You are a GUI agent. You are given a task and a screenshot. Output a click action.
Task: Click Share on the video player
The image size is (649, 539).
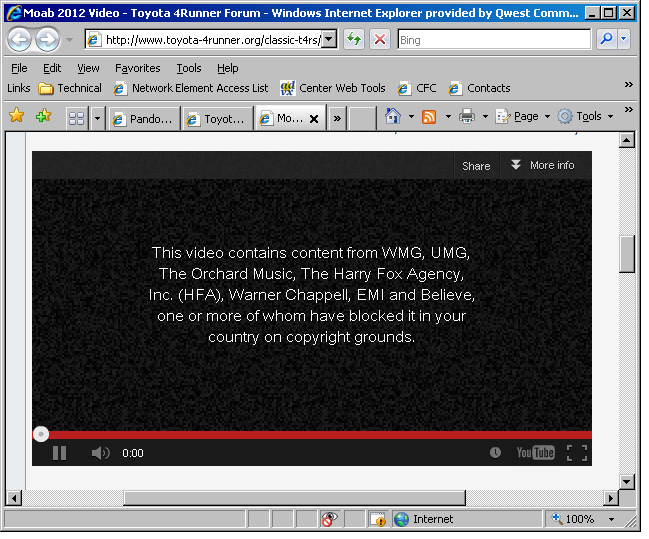(x=476, y=166)
